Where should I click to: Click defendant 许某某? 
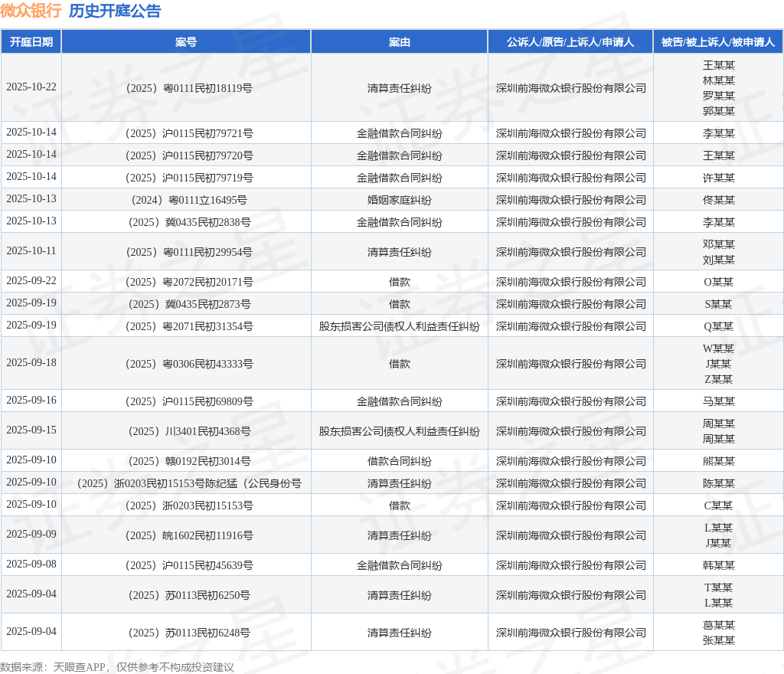tap(718, 178)
